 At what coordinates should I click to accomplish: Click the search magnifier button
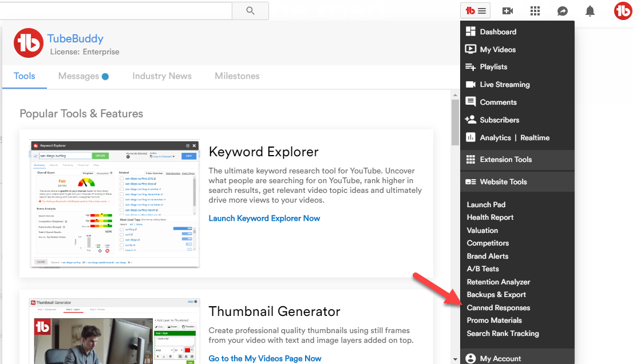pos(250,10)
